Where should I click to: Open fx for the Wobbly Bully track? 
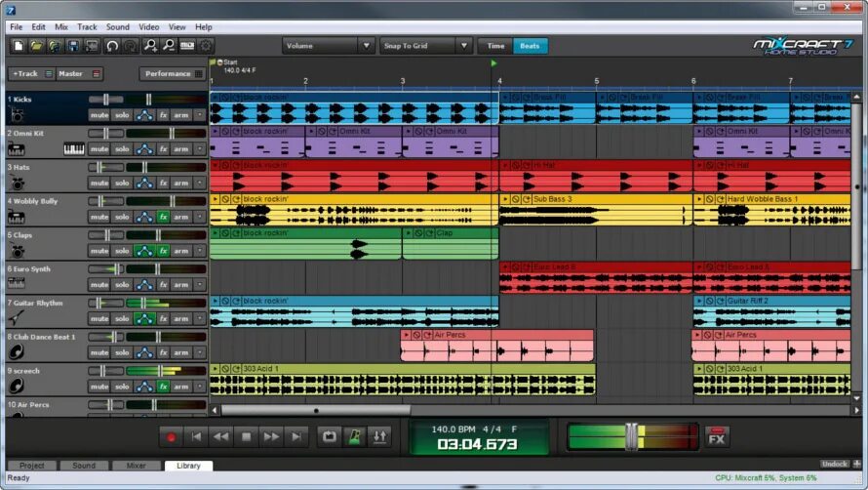click(163, 217)
